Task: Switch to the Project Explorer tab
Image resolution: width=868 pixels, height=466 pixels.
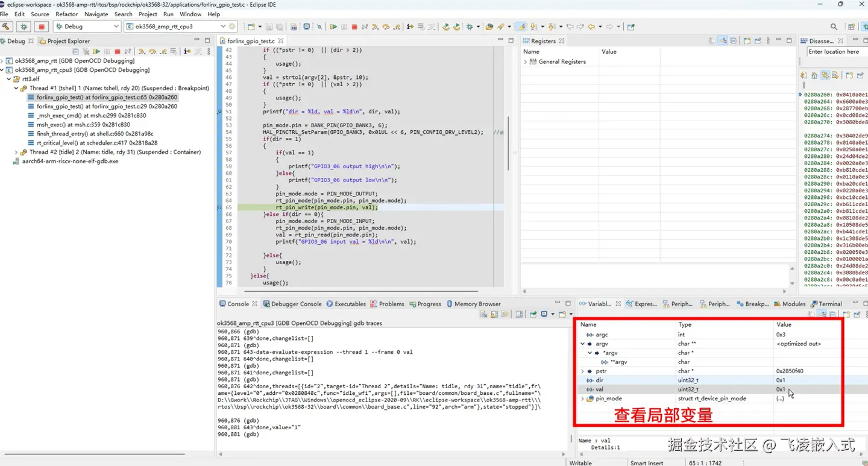Action: pyautogui.click(x=64, y=41)
